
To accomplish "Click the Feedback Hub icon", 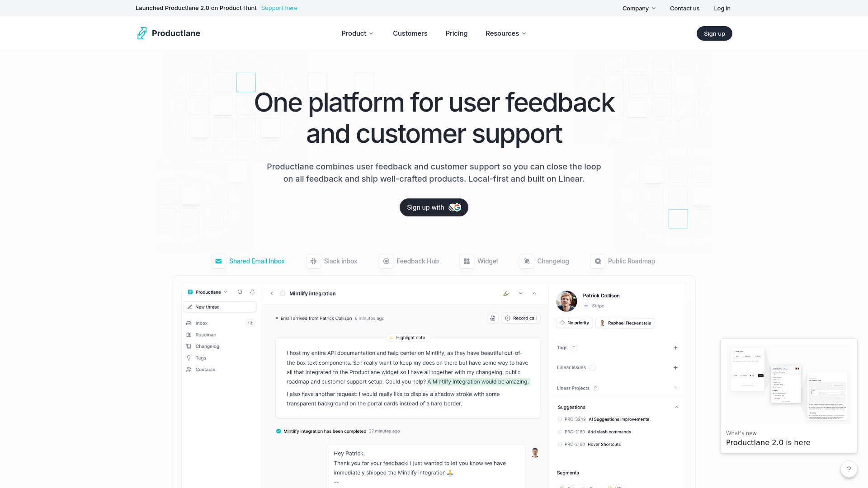I will tap(386, 261).
